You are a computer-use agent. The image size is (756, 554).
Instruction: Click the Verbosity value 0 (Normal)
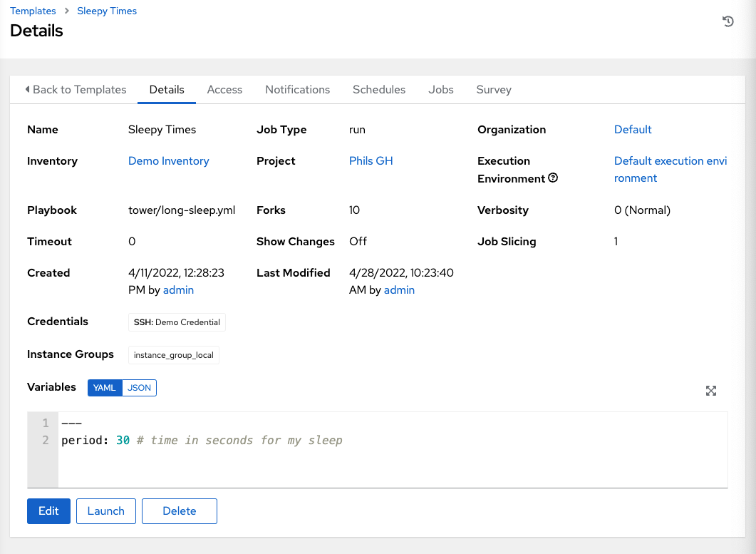click(642, 210)
